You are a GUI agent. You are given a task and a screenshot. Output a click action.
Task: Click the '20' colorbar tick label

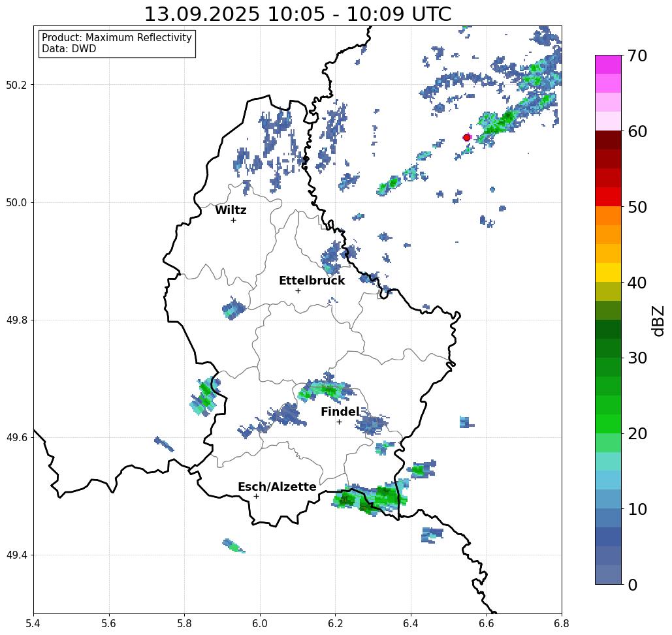tap(637, 434)
